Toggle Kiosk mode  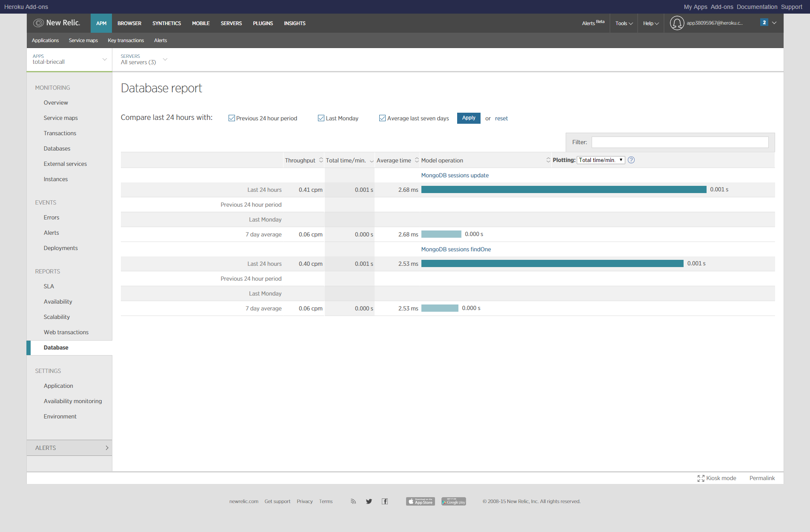click(717, 478)
